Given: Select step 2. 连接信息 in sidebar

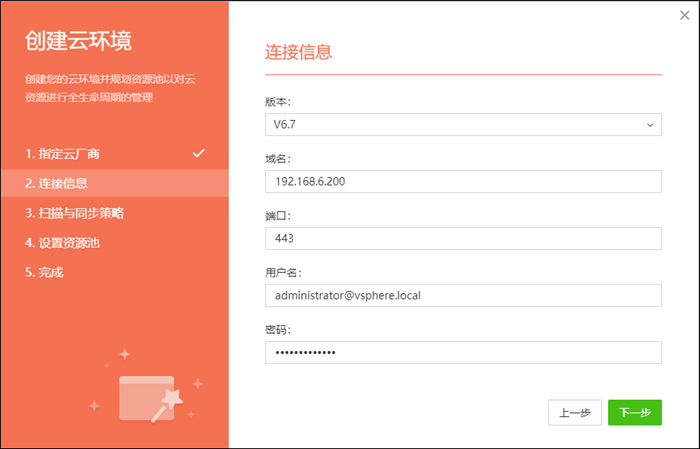Looking at the screenshot, I should click(57, 183).
